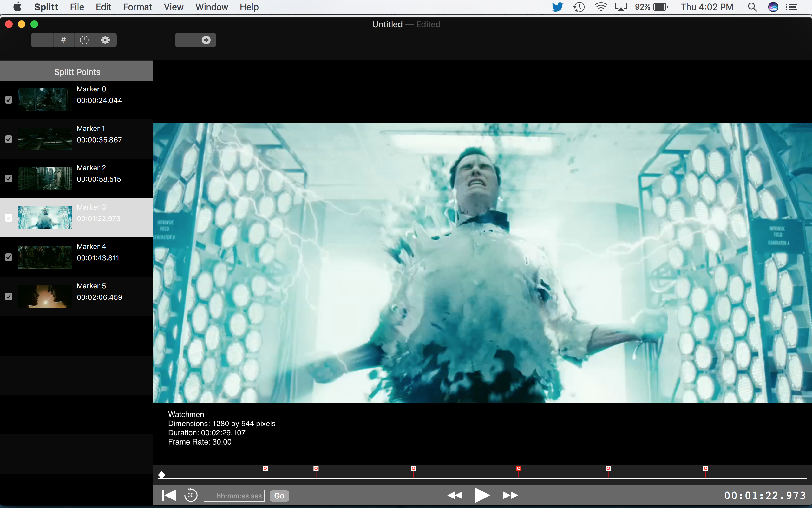The width and height of the screenshot is (812, 508).
Task: Open the Window menu
Action: (x=212, y=7)
